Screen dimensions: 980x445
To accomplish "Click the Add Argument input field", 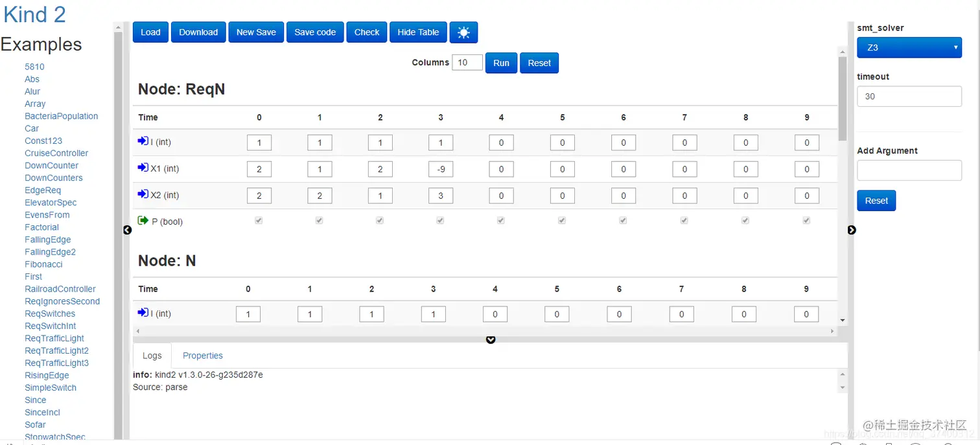I will pos(909,170).
